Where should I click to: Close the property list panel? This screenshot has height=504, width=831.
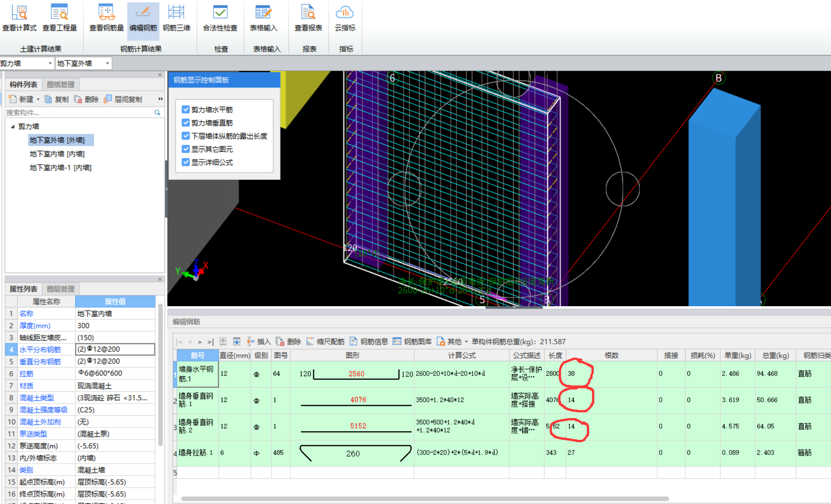160,279
